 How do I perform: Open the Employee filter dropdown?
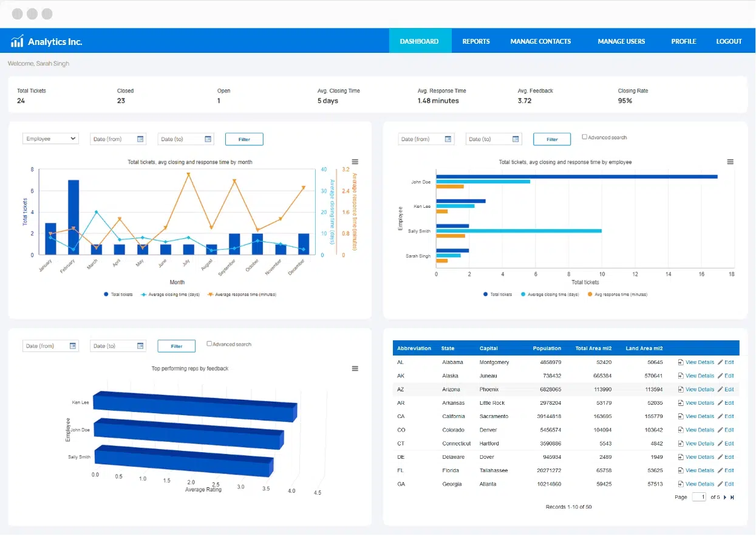(50, 138)
